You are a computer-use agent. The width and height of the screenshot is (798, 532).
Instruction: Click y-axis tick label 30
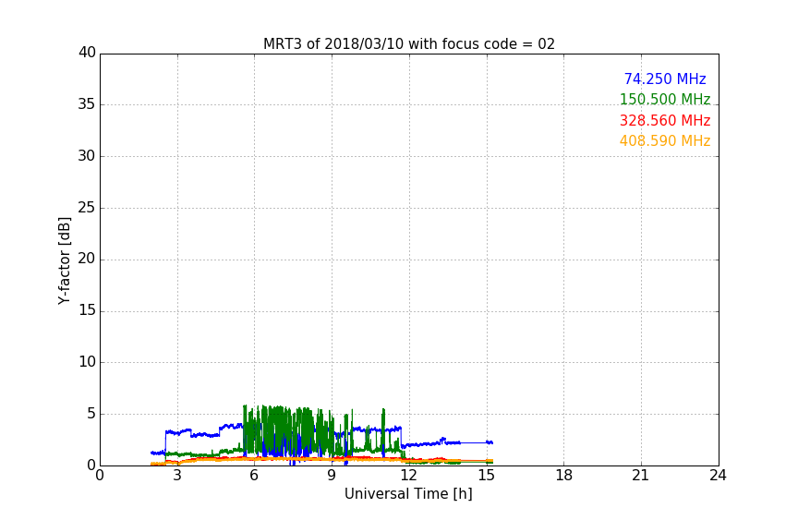coord(87,156)
